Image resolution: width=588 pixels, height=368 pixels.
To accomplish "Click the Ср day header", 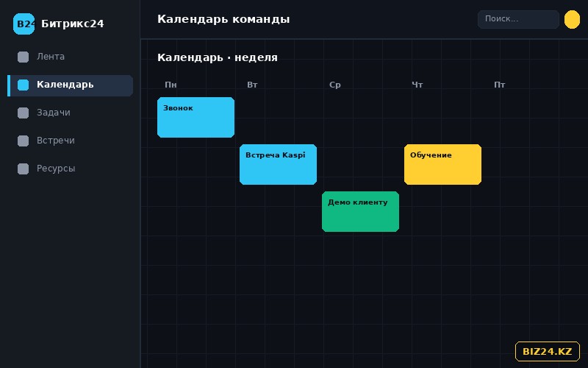I will point(335,85).
